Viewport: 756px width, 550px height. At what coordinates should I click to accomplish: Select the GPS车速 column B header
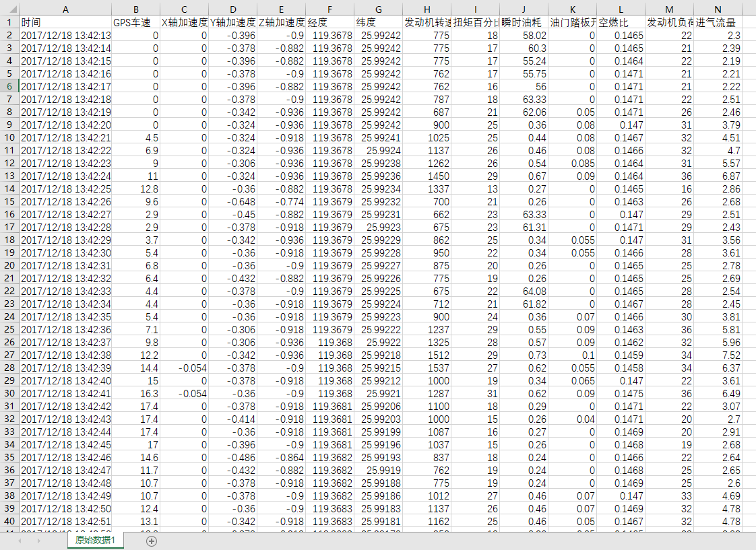point(135,9)
